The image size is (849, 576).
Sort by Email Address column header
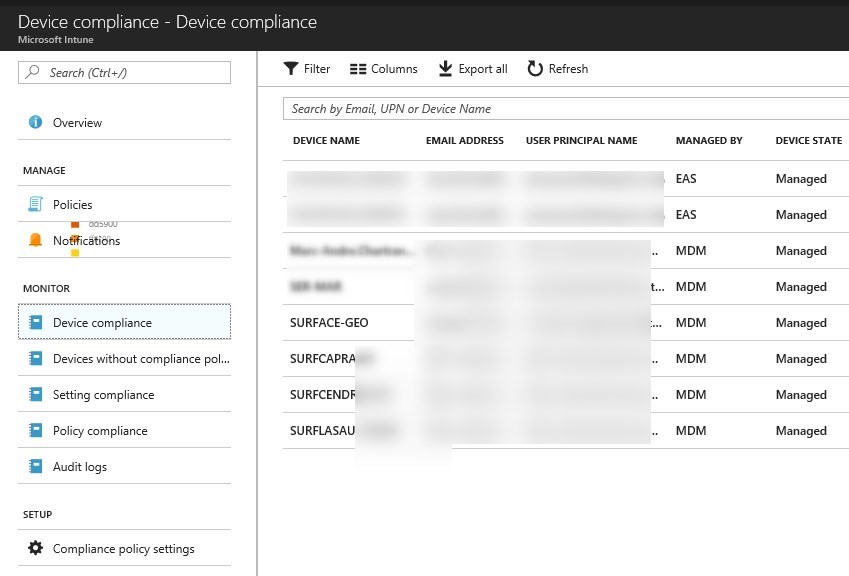pos(465,141)
